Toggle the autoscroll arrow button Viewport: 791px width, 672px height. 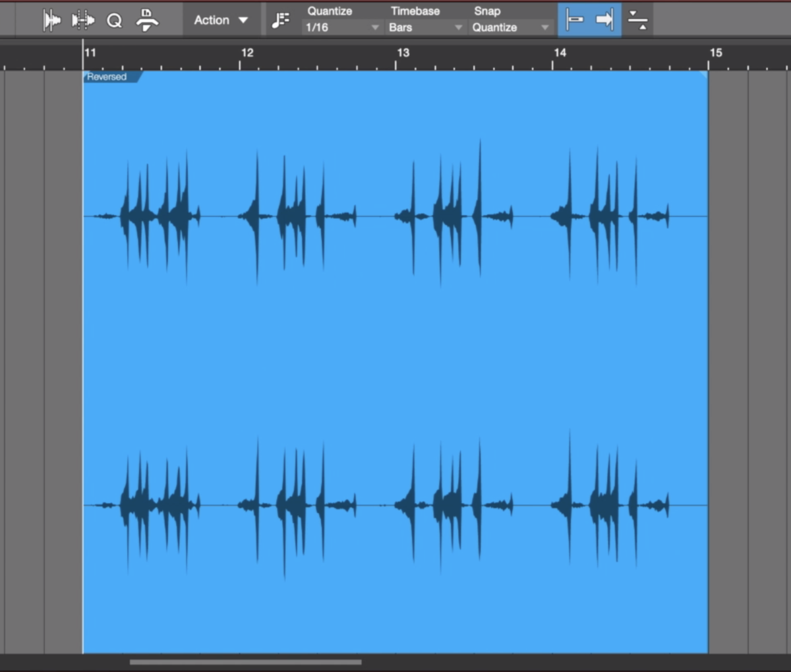click(x=605, y=20)
